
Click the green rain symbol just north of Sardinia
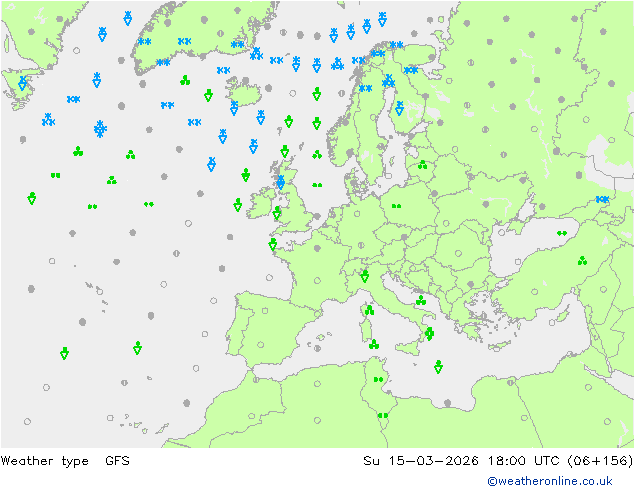(369, 310)
